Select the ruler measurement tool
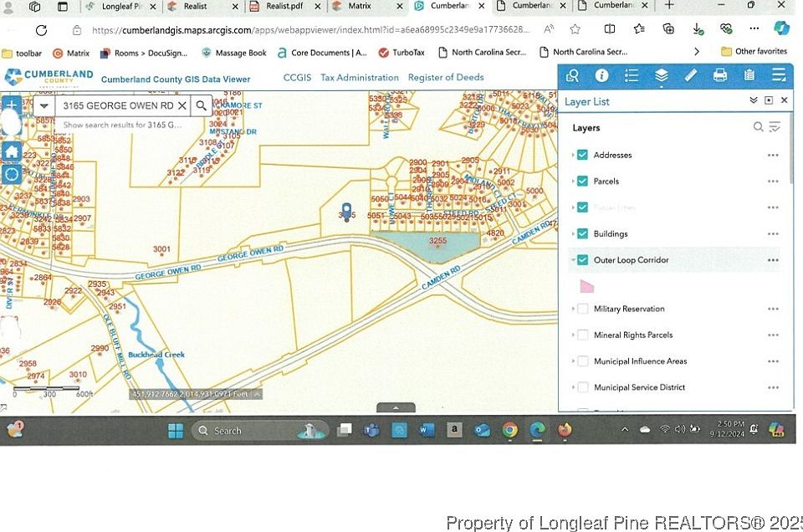The width and height of the screenshot is (803, 532). coord(690,75)
